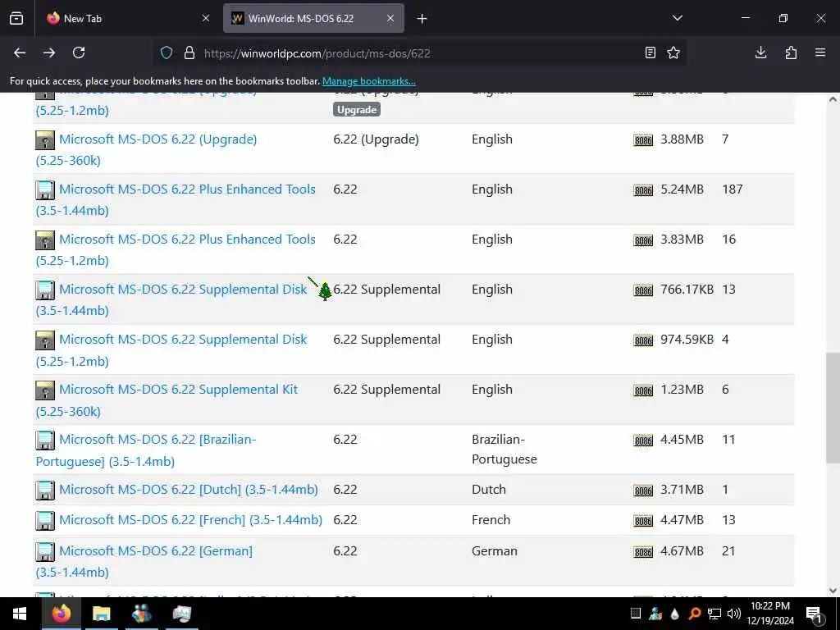The height and width of the screenshot is (630, 840).
Task: Open MS-DOS 6.22 Brazilian-Portuguese link
Action: (157, 440)
